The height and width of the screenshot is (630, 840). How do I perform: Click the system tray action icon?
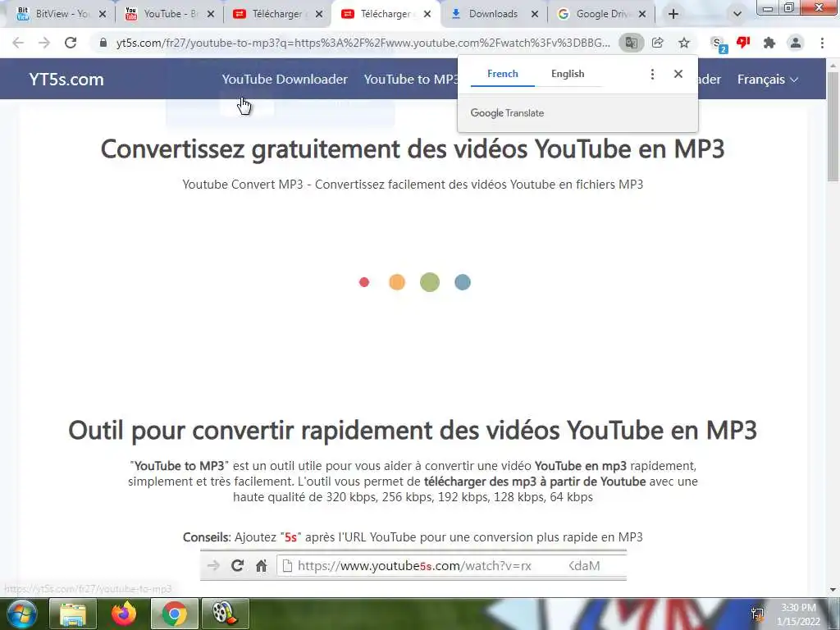[757, 614]
